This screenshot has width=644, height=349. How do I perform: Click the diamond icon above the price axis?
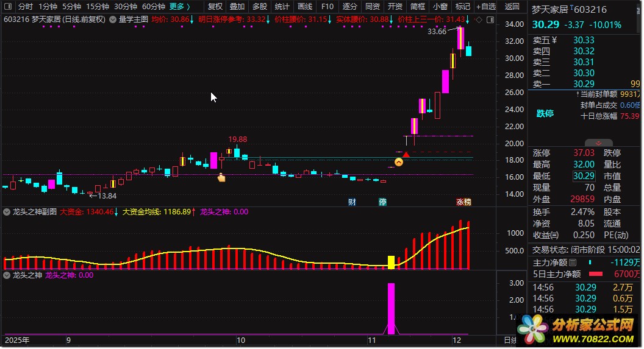click(479, 19)
